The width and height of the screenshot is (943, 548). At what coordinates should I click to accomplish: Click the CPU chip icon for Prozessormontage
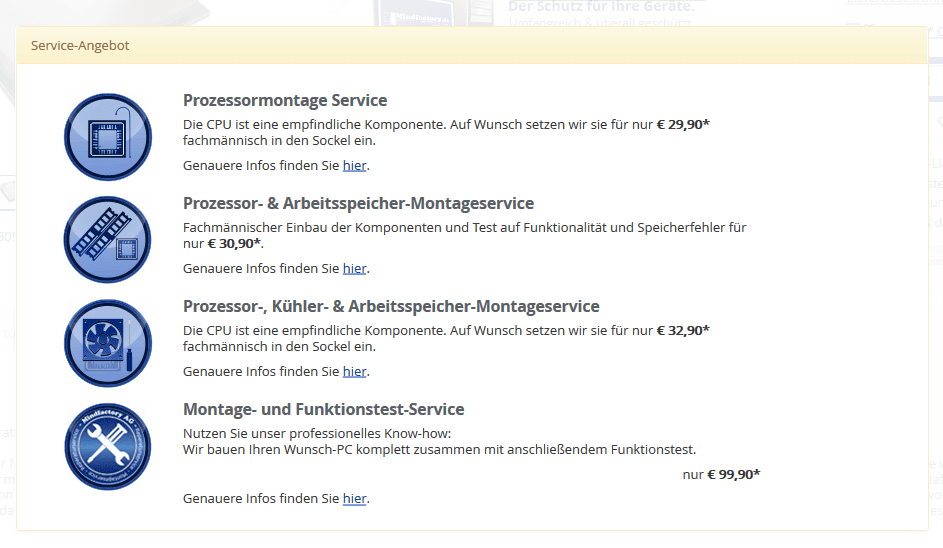107,136
